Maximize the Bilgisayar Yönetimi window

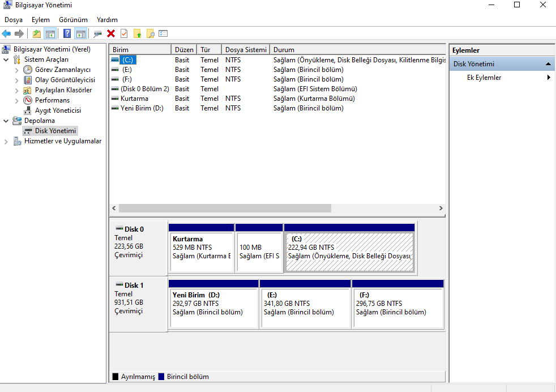517,5
